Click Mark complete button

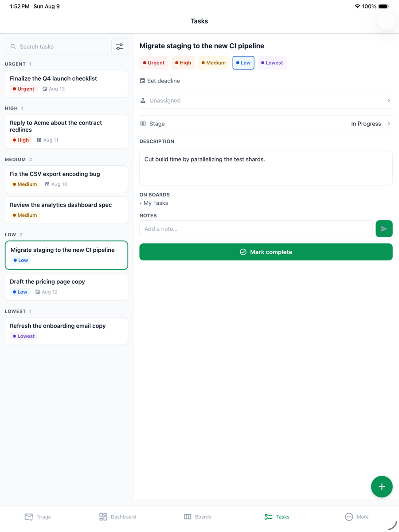(266, 252)
